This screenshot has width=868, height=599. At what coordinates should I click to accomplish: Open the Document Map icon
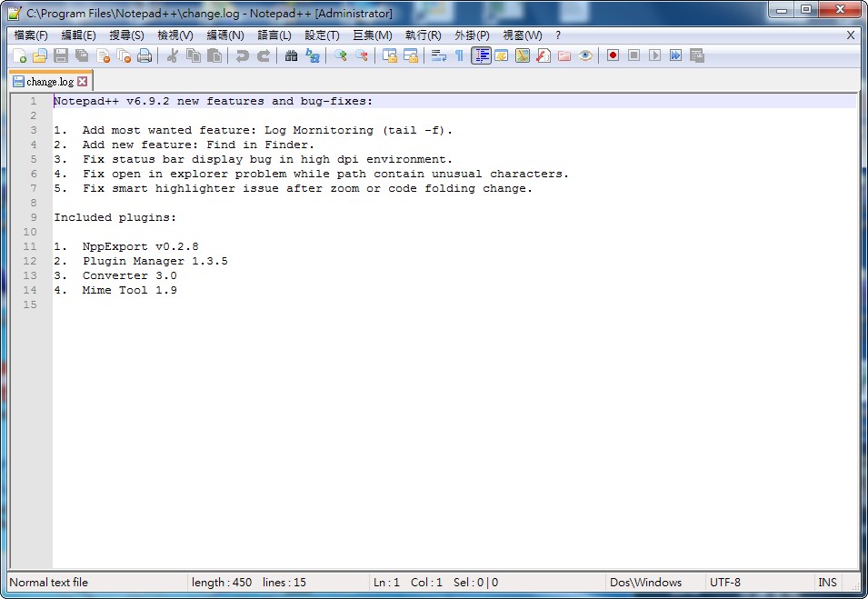point(523,55)
